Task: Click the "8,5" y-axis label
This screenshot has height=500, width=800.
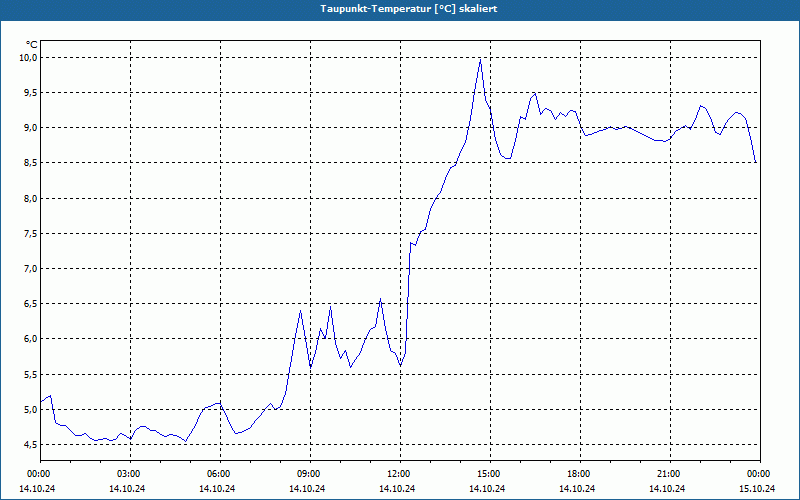Action: [x=31, y=163]
